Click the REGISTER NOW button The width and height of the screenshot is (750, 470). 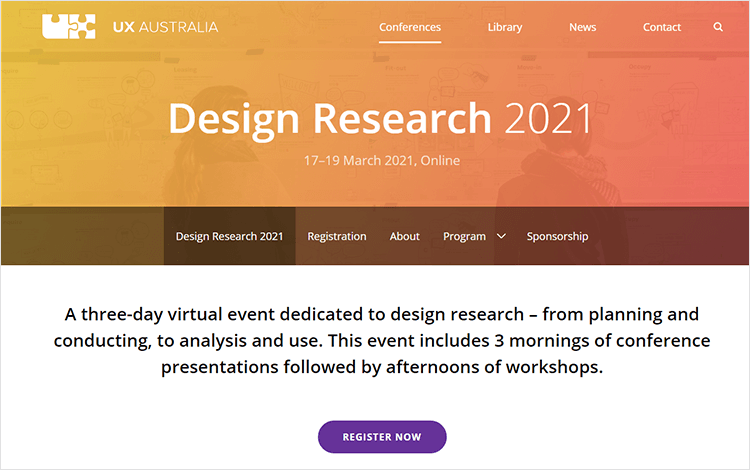[x=382, y=437]
